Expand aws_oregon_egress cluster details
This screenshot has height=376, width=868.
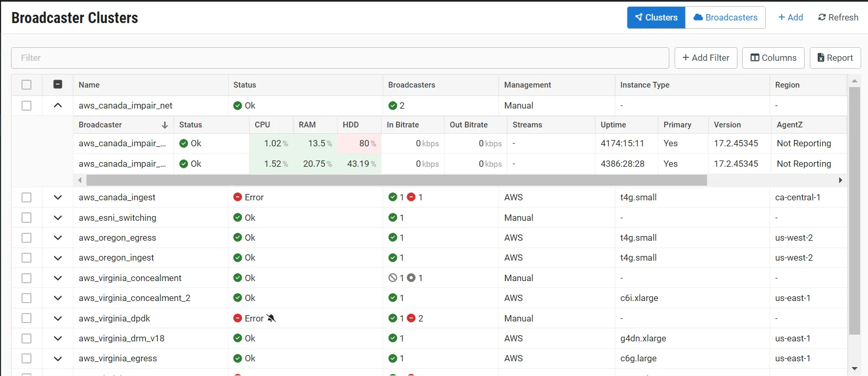pos(58,238)
